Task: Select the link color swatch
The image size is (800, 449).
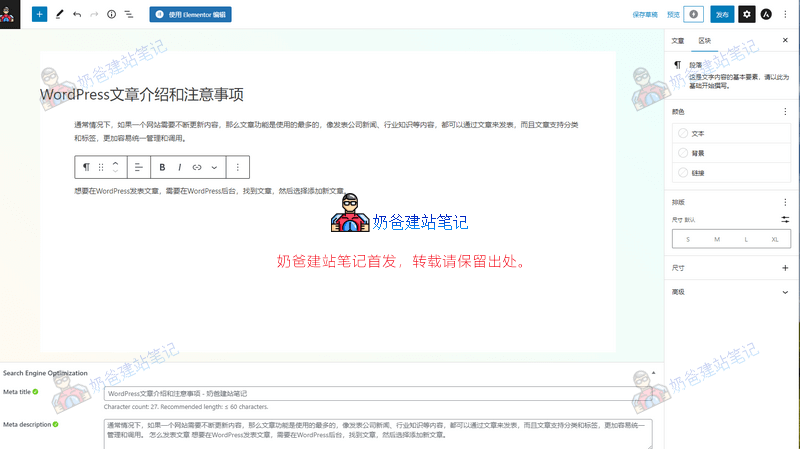Action: [683, 173]
